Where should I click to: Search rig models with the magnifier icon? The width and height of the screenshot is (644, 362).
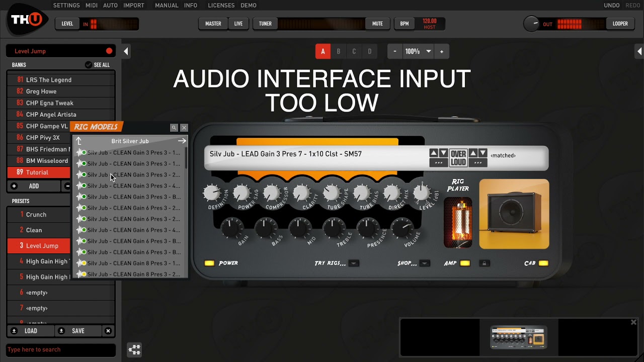coord(174,128)
